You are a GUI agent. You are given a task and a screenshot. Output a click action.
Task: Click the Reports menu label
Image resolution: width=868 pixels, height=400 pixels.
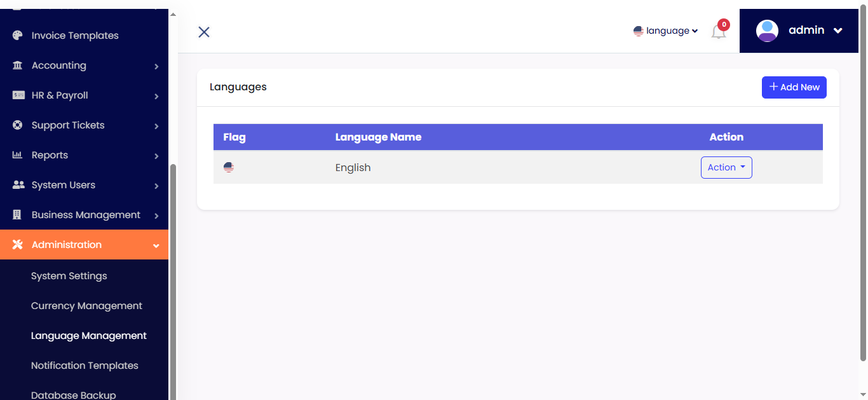point(50,155)
